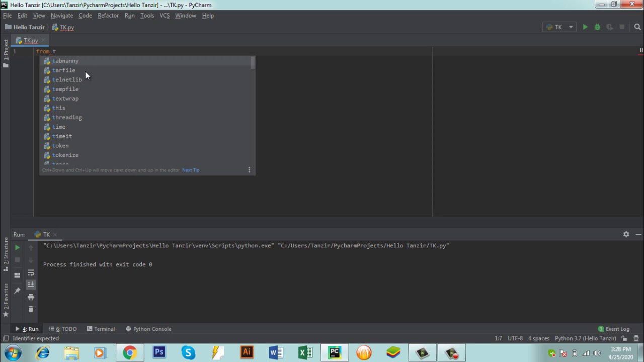The height and width of the screenshot is (362, 644).
Task: Open Run panel settings gear
Action: (626, 234)
